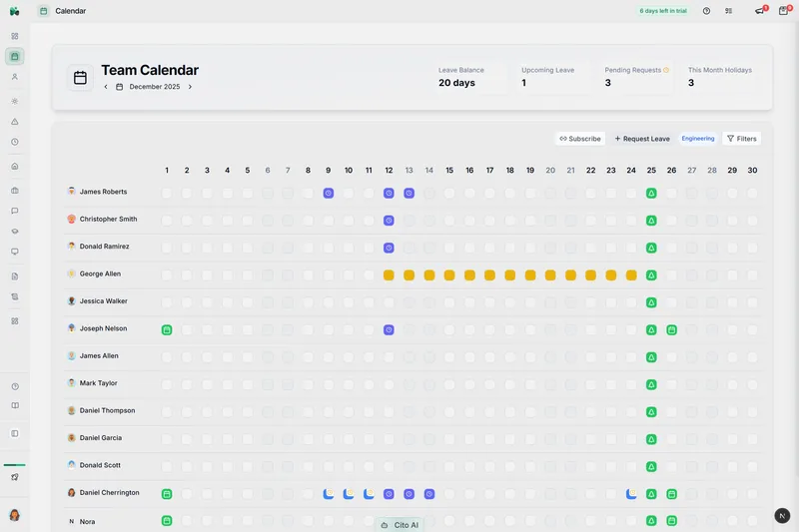Click the sun icon in the sidebar

point(15,101)
